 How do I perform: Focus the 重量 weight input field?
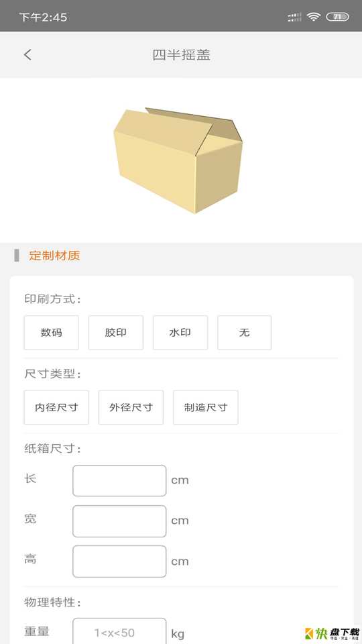pos(119,631)
